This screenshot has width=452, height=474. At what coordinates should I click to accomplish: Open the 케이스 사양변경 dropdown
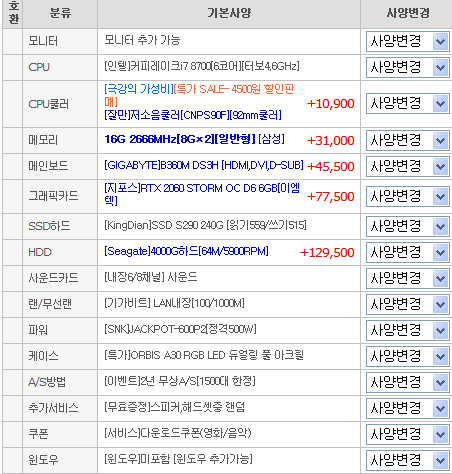pyautogui.click(x=407, y=356)
